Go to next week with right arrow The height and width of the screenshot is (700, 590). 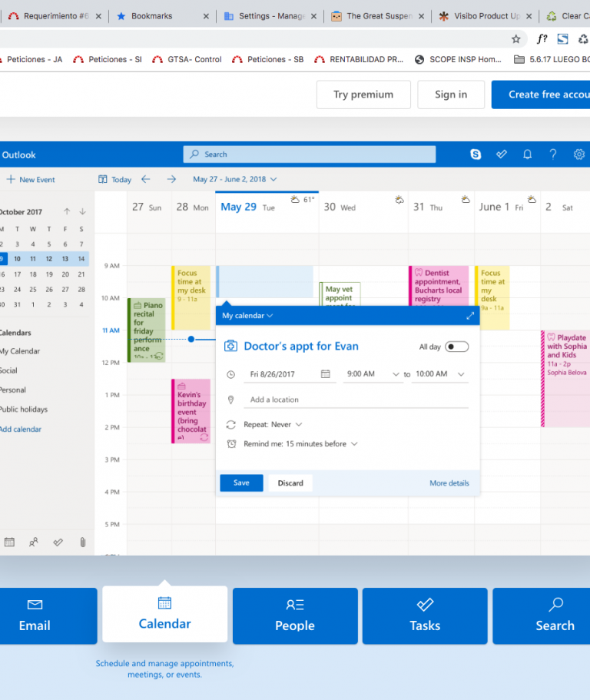(171, 179)
